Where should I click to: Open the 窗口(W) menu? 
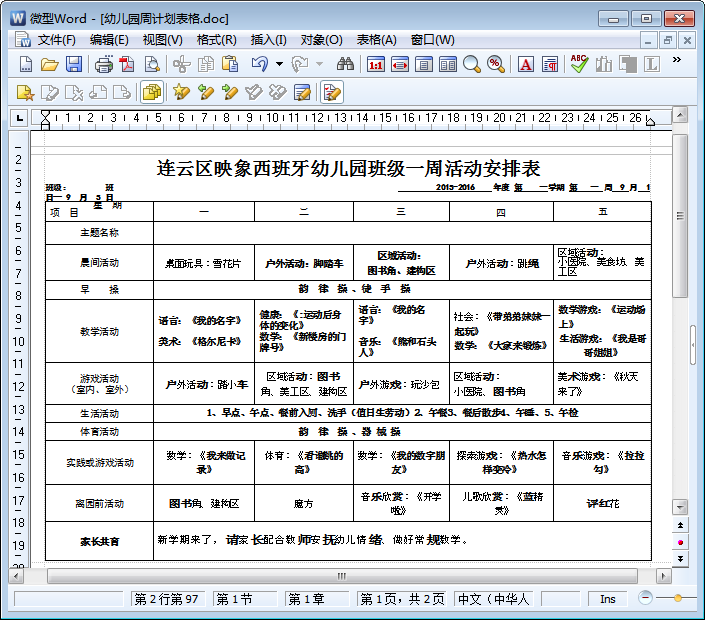point(433,40)
